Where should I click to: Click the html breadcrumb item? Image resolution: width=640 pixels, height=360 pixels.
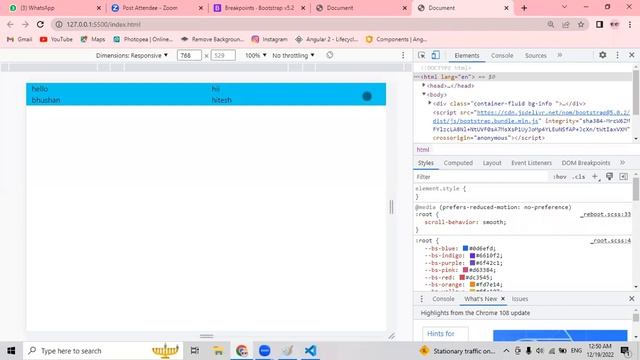tap(423, 149)
